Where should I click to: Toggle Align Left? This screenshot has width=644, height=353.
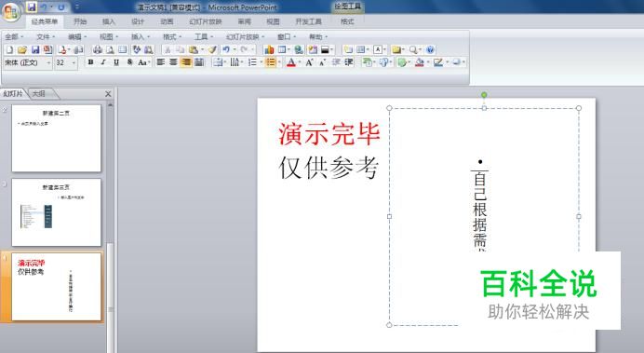161,62
